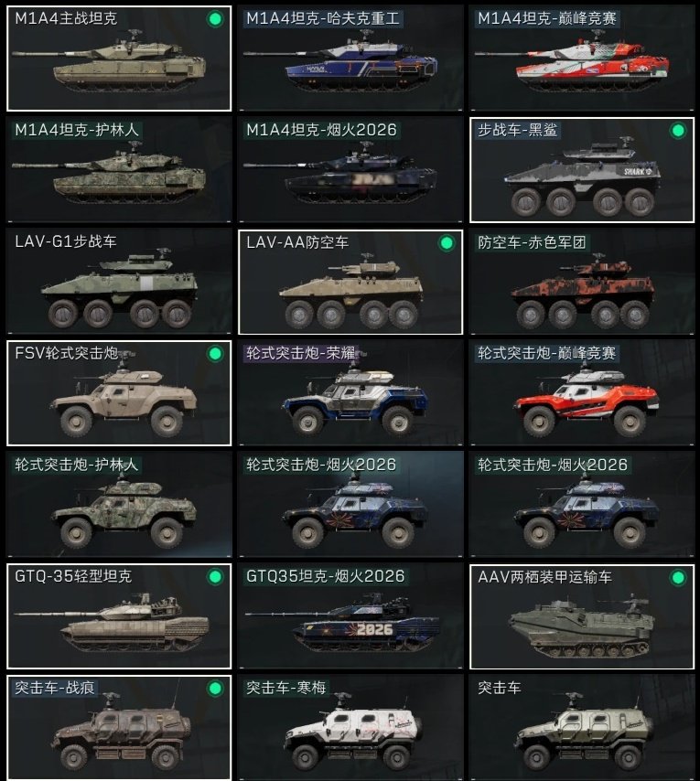Choose the 防空车-赤色军团 red camo skin
The height and width of the screenshot is (781, 700).
pyautogui.click(x=582, y=282)
